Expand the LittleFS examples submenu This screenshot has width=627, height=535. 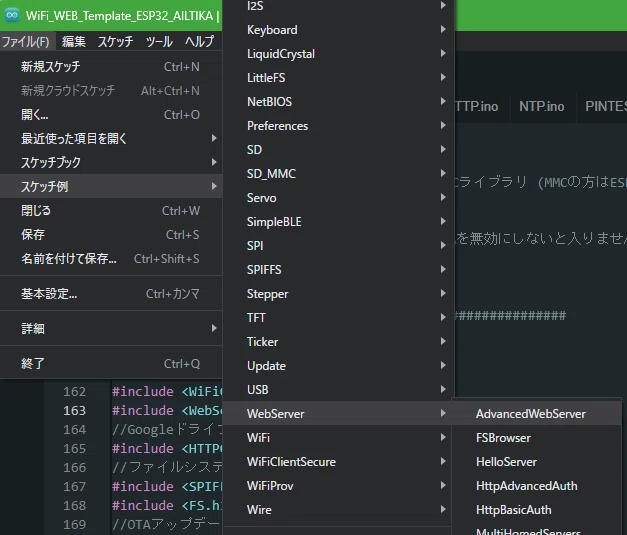[x=338, y=78]
